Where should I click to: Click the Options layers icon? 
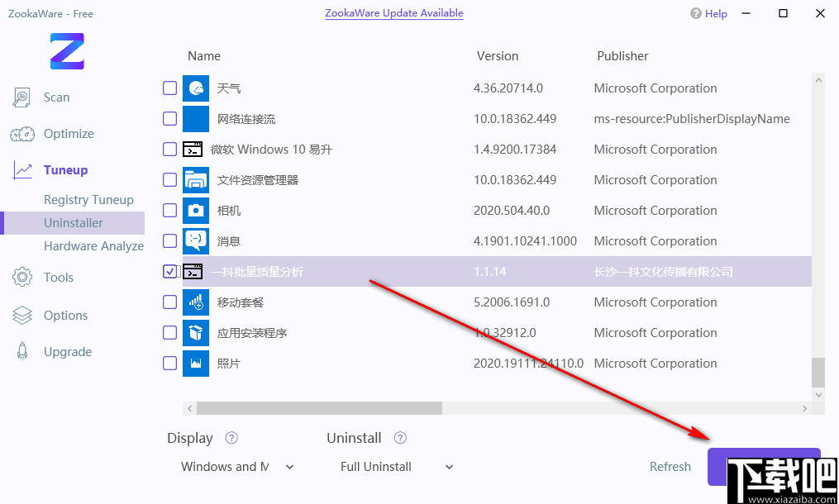[x=22, y=316]
